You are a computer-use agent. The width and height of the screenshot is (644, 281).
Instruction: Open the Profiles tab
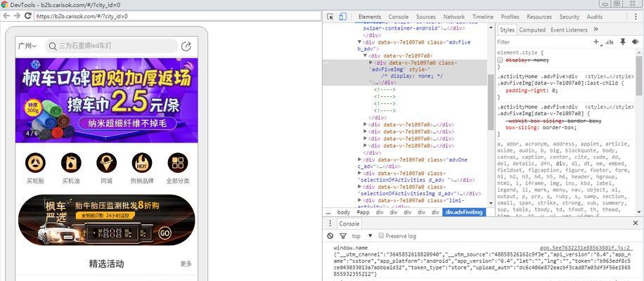[x=510, y=17]
